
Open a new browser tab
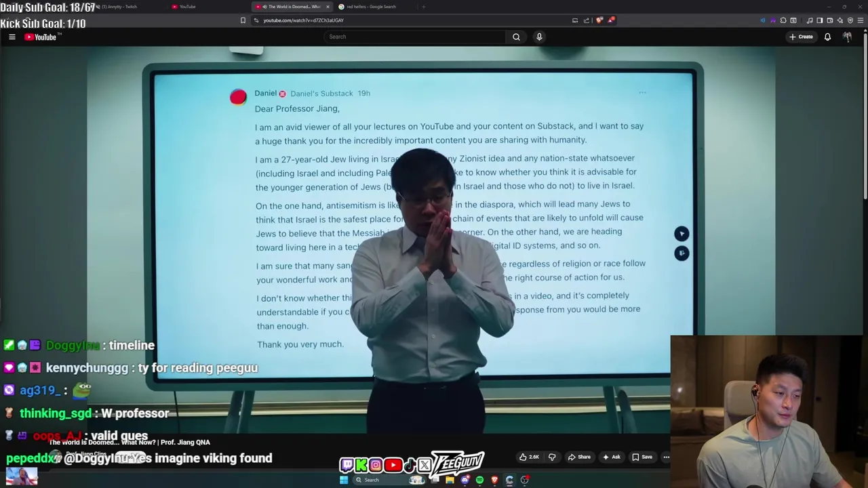pyautogui.click(x=423, y=7)
